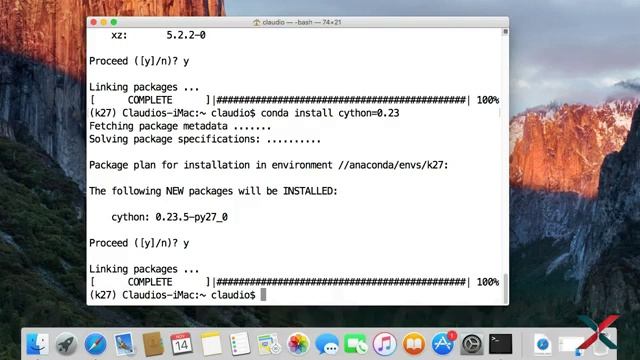Open Calendar icon showing 14
Screen dimensions: 640x360
tap(182, 344)
